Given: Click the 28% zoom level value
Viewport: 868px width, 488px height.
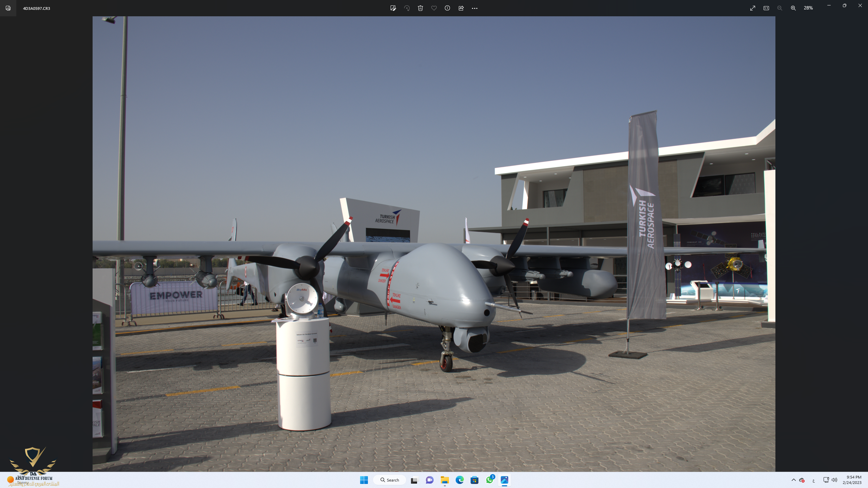Looking at the screenshot, I should coord(808,8).
